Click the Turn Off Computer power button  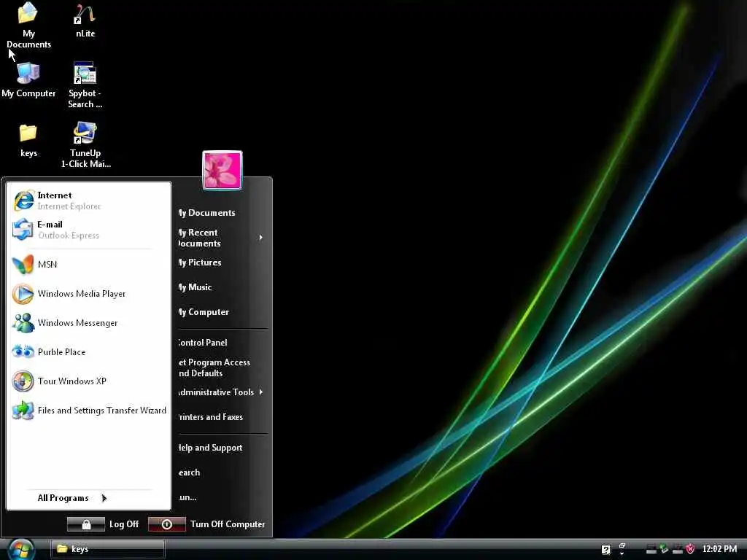pos(167,524)
